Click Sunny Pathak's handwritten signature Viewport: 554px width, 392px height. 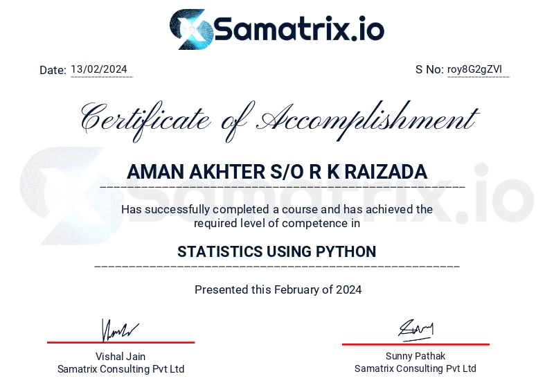[x=415, y=329]
